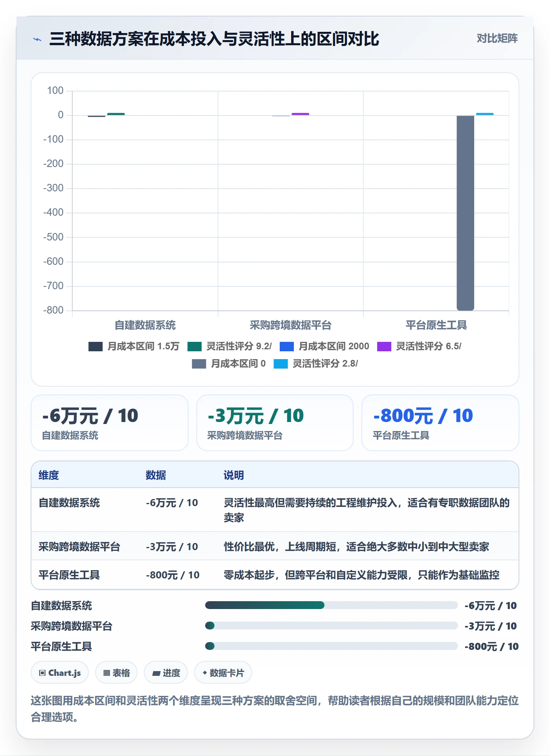Click the small purple bar in the chart
Viewport: 550px width, 756px height.
coord(300,114)
